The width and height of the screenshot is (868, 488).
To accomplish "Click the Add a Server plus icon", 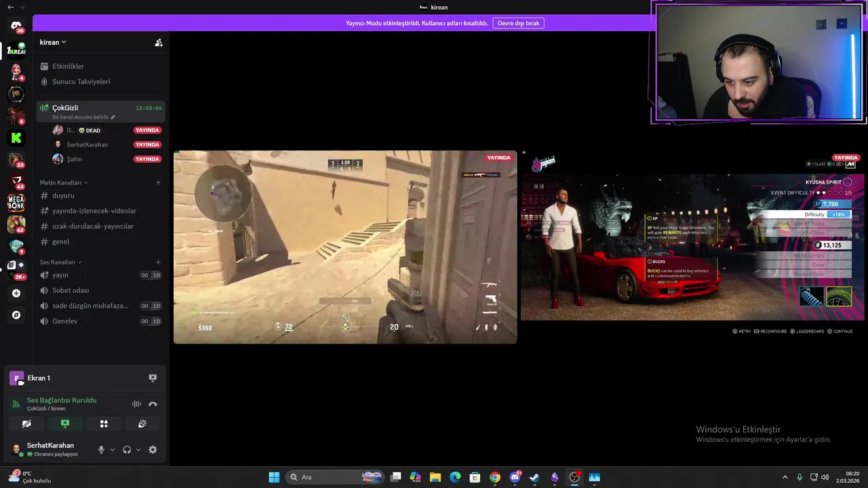I will coord(16,293).
